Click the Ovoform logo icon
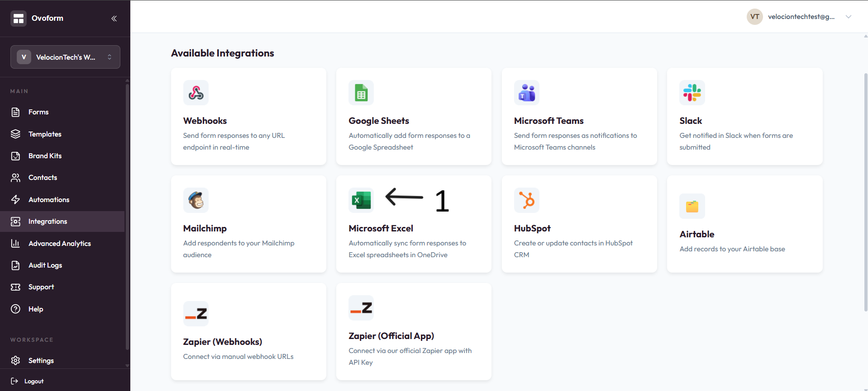Screen dimensions: 868x391 19,19
